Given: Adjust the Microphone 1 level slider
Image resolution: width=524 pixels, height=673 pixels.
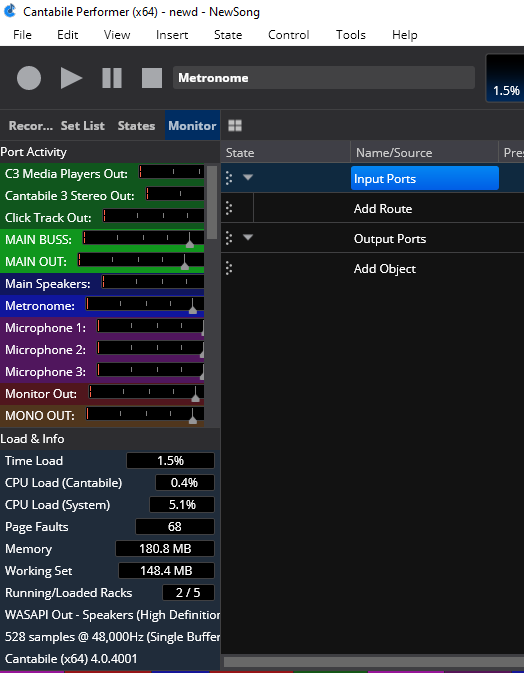Looking at the screenshot, I should click(203, 331).
